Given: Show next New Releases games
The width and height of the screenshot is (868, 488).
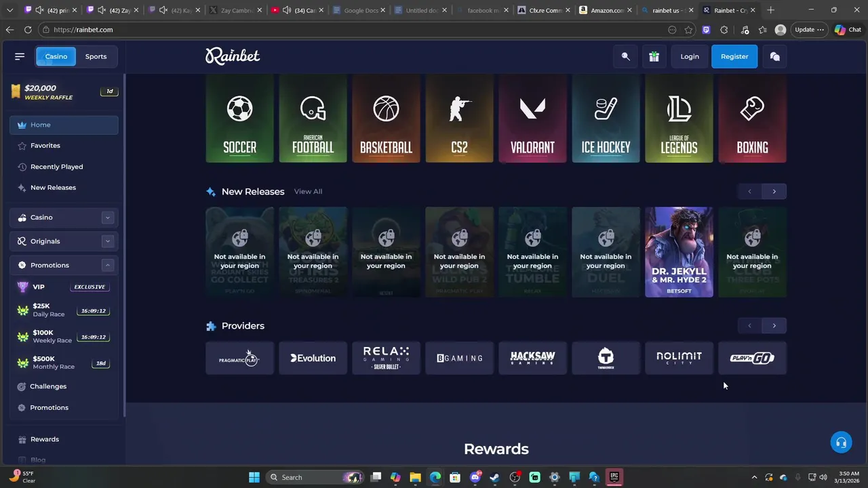Looking at the screenshot, I should tap(774, 191).
